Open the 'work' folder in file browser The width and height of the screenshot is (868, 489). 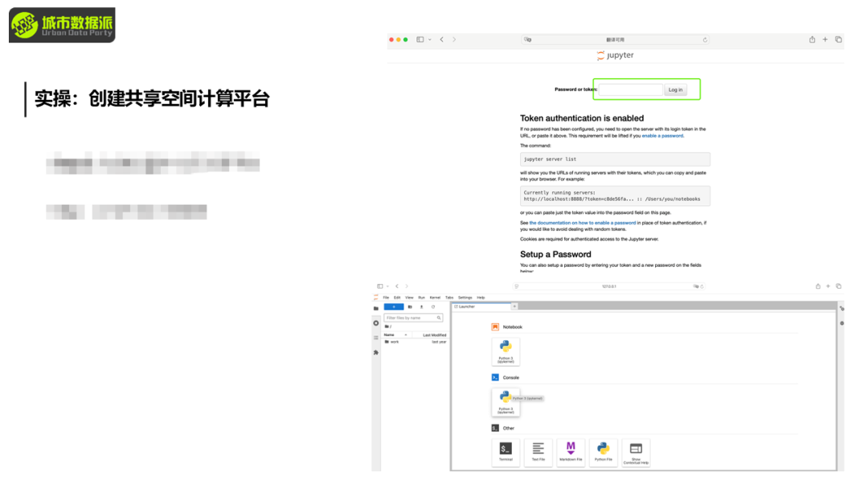395,342
